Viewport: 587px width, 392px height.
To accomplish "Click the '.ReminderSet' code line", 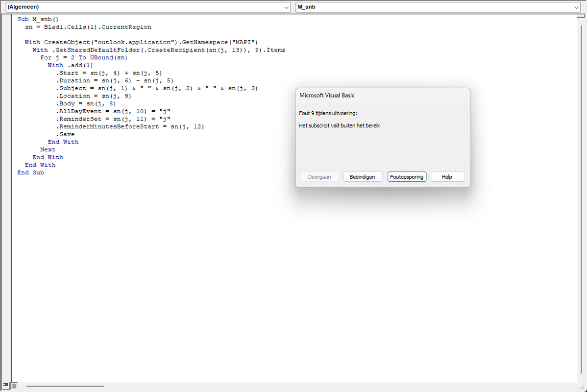I will [113, 119].
